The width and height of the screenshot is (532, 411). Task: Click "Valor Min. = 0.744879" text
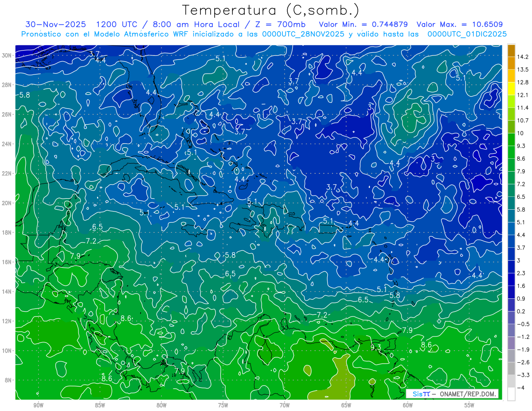click(x=364, y=24)
